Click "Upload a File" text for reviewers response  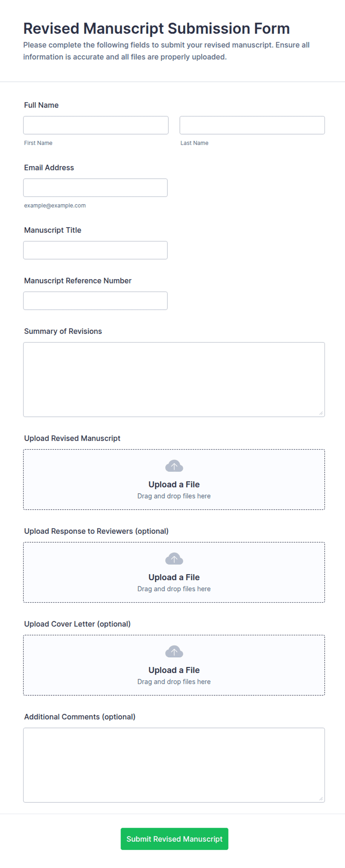point(174,577)
